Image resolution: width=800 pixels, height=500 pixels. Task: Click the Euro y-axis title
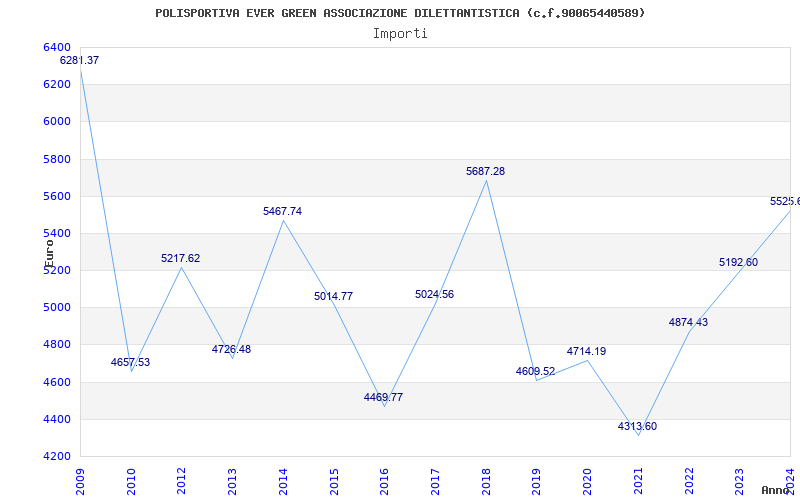click(x=49, y=254)
